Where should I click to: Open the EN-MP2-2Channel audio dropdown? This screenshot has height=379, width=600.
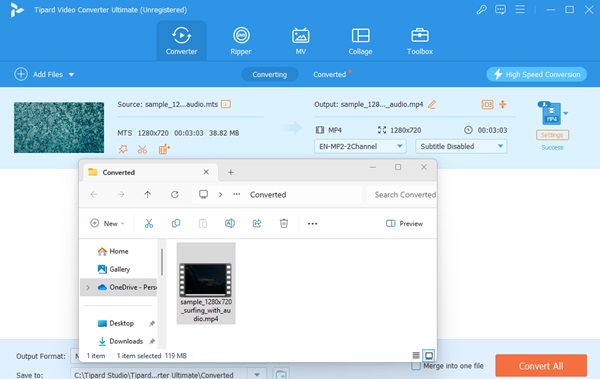(x=360, y=146)
